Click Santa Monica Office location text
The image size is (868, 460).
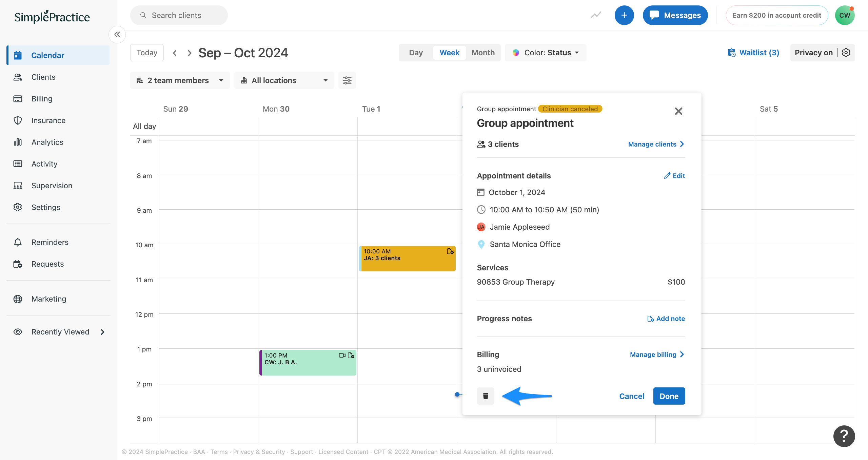[x=525, y=244]
